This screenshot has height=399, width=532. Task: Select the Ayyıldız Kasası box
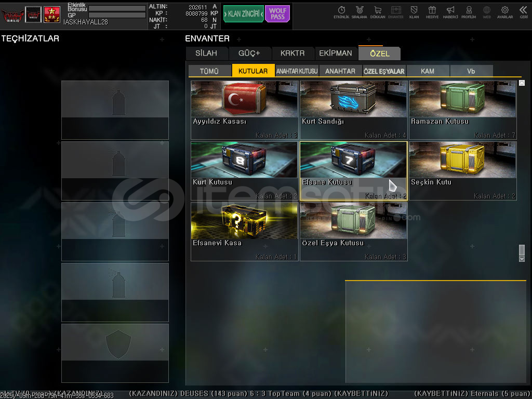[x=244, y=110]
